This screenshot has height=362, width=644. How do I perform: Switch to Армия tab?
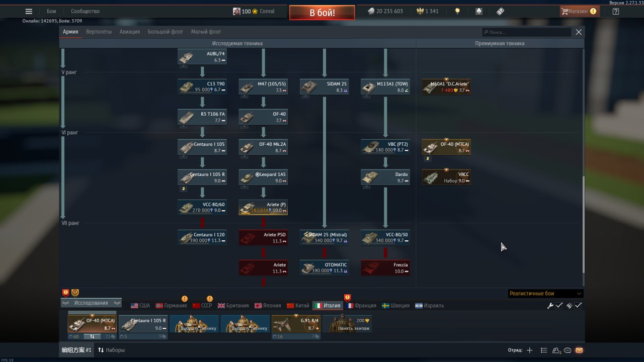click(x=70, y=32)
